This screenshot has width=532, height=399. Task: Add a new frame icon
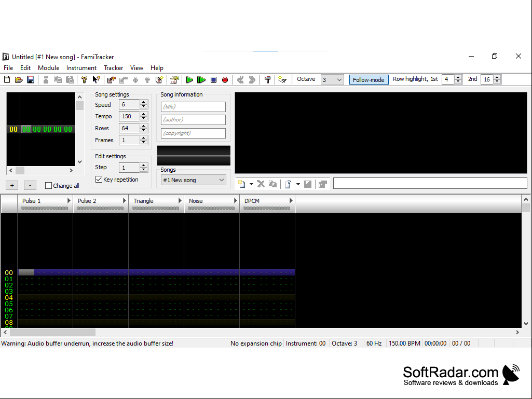pyautogui.click(x=111, y=80)
